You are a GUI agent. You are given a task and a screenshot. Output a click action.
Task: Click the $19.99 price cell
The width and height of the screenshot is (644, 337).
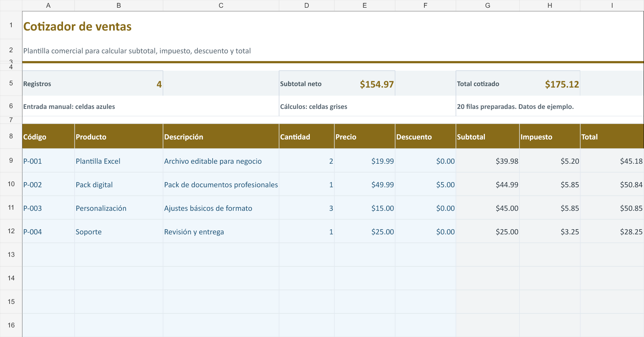(x=365, y=161)
